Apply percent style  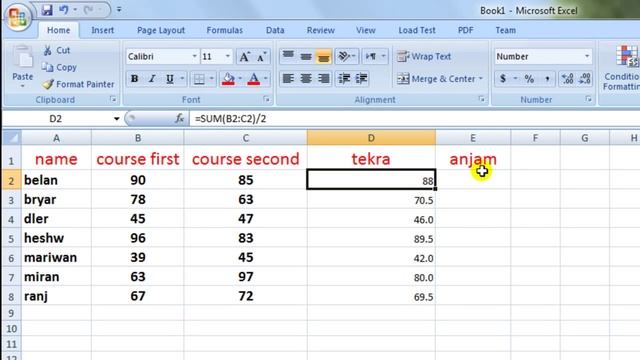point(529,79)
